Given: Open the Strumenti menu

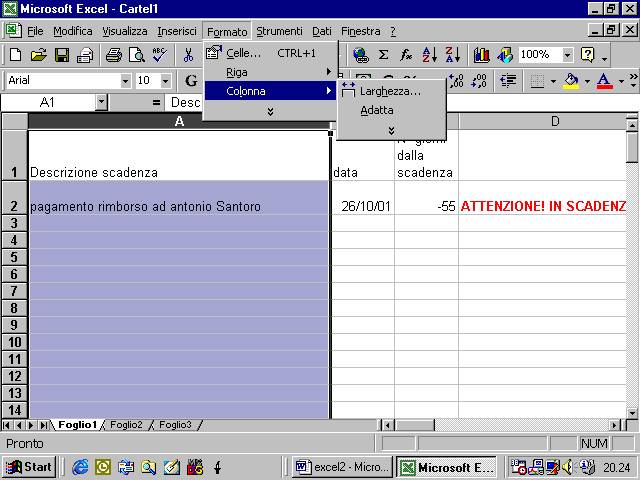Looking at the screenshot, I should 279,31.
